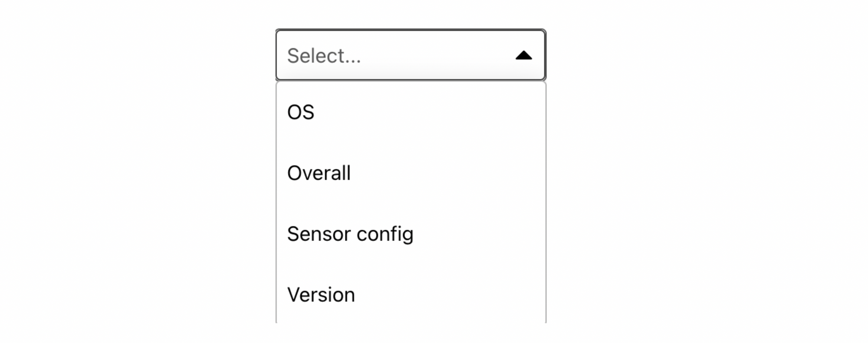Click the Version list entry
The height and width of the screenshot is (343, 868).
point(321,294)
